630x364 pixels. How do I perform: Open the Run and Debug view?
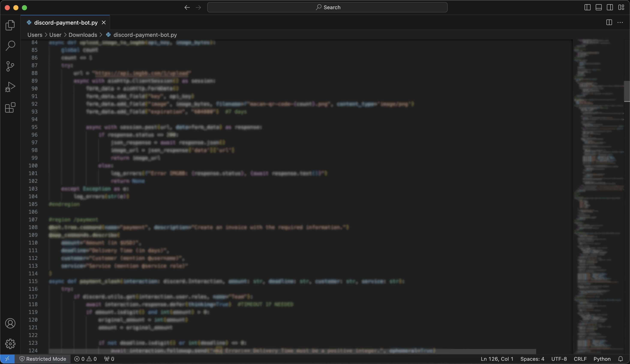(x=10, y=87)
